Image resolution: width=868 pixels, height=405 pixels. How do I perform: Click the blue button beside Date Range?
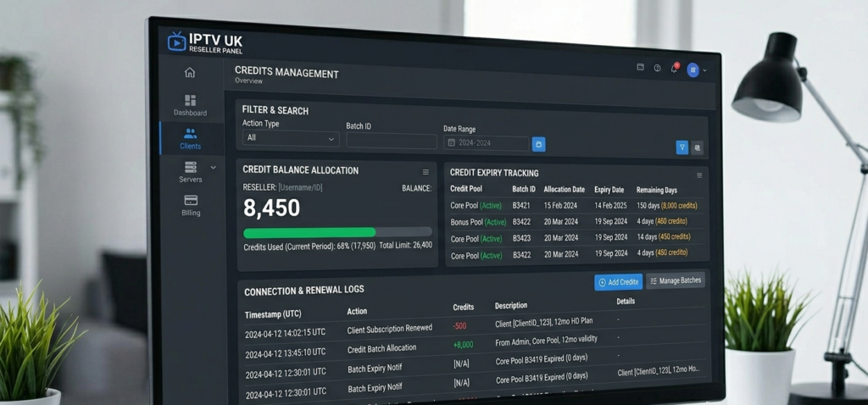pyautogui.click(x=538, y=144)
